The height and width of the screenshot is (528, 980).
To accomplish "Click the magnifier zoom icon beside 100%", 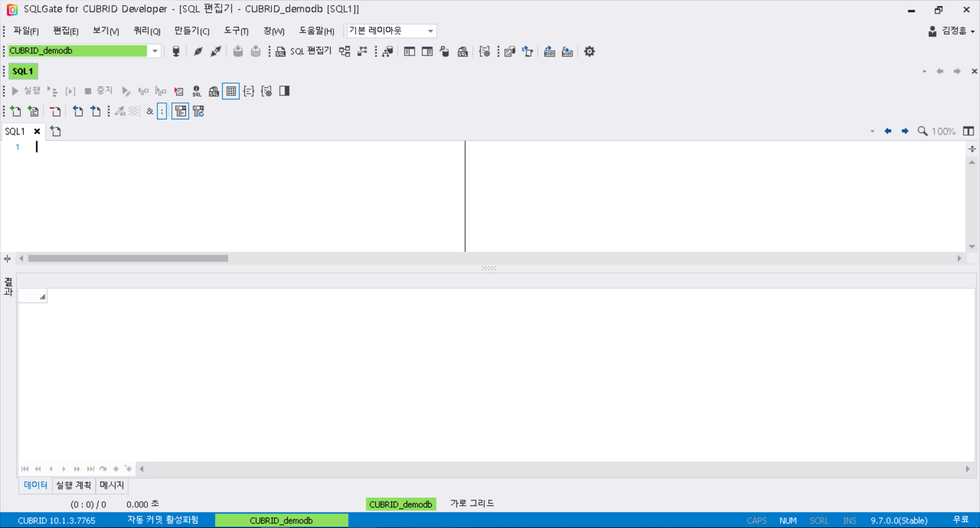I will click(x=922, y=132).
